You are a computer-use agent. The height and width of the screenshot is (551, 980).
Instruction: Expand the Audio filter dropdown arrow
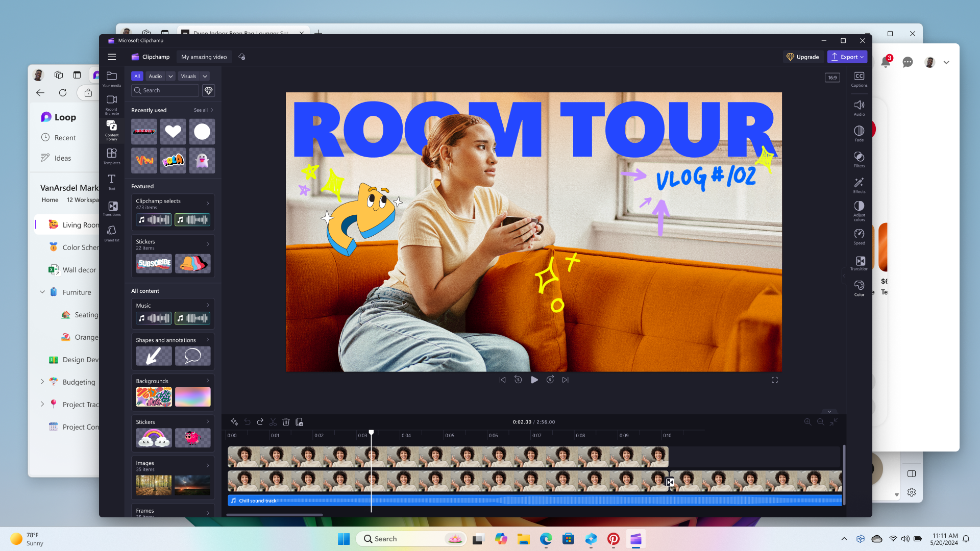(x=170, y=76)
